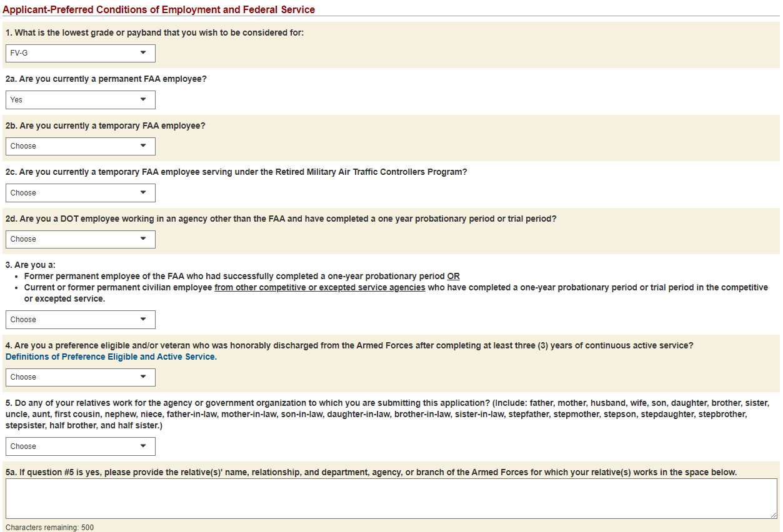The image size is (783, 532).
Task: Click the question 2a permanent FAA employee label
Action: click(x=106, y=79)
